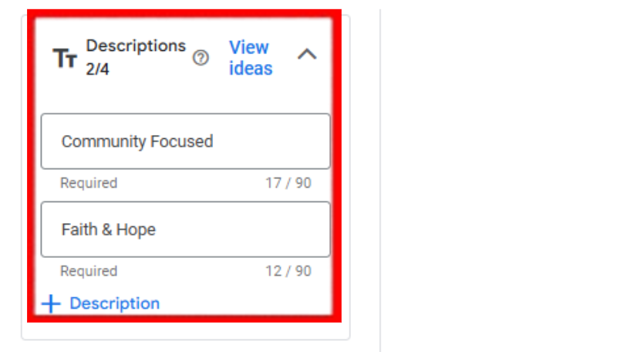Collapse the Descriptions section with the chevron
644x352 pixels.
click(307, 54)
